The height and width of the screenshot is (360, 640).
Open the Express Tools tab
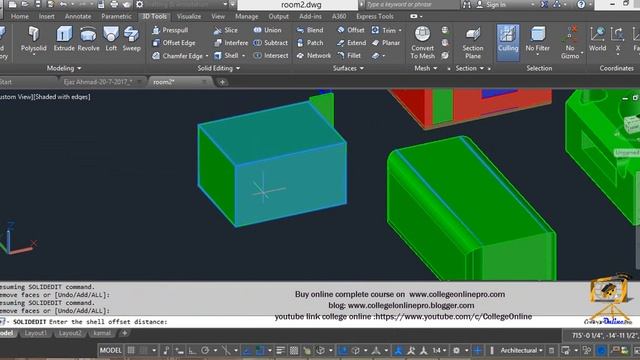pos(375,16)
